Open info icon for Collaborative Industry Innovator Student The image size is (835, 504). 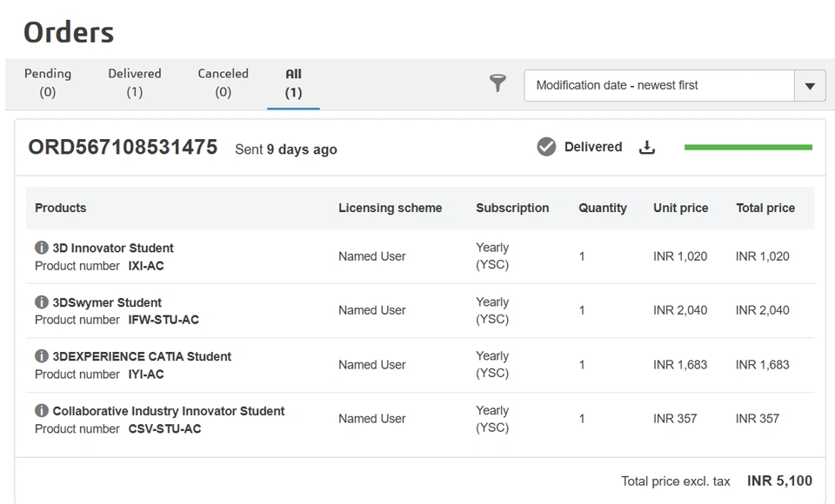point(41,411)
